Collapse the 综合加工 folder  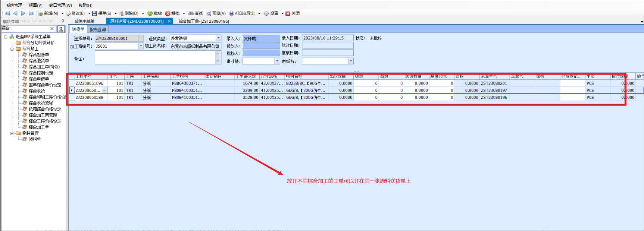pos(12,49)
